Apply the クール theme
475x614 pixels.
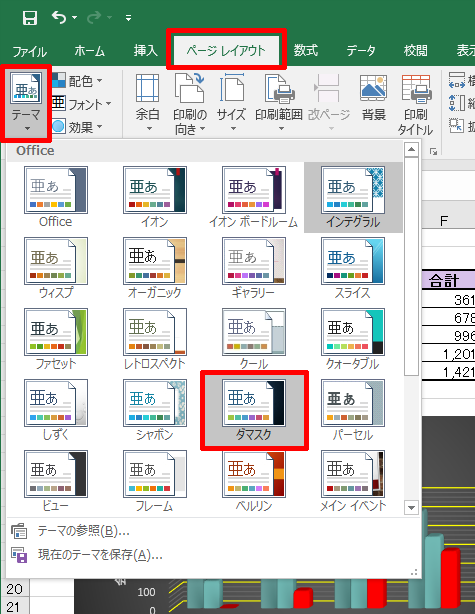(254, 339)
